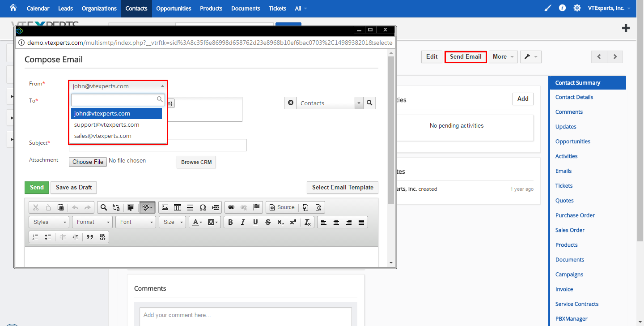Toggle italic formatting
This screenshot has height=326, width=644.
coord(243,222)
